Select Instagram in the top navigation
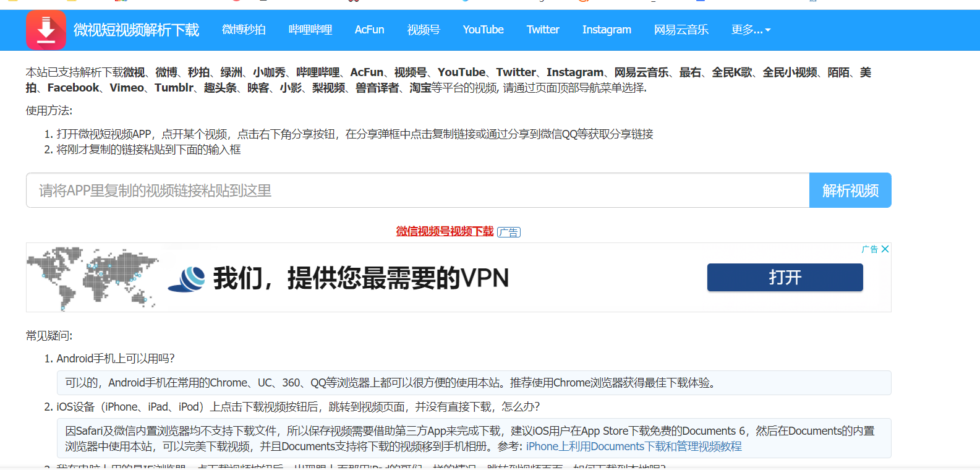 click(607, 30)
